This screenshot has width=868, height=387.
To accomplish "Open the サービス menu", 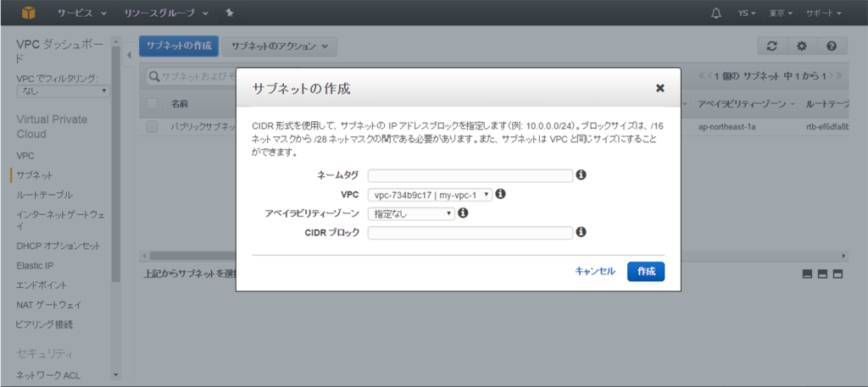I will (82, 14).
